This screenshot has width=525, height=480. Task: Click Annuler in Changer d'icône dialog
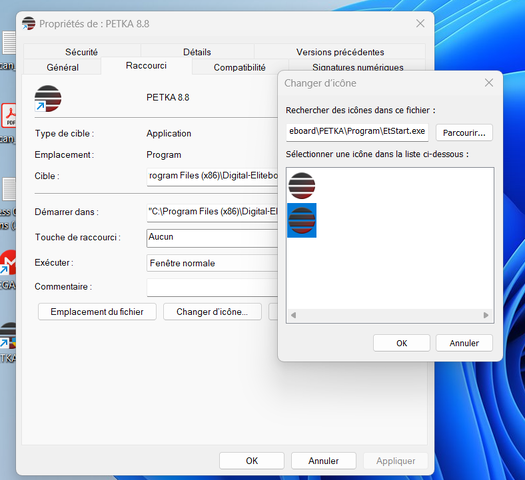pyautogui.click(x=464, y=343)
